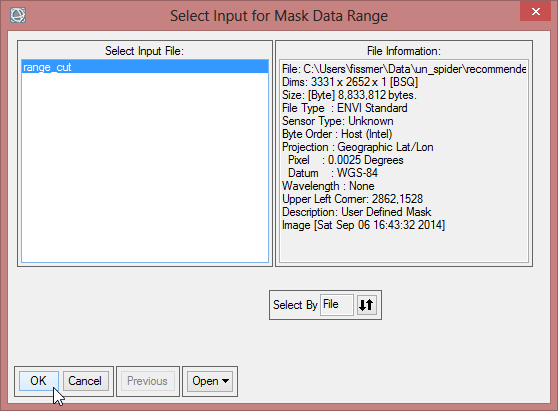Confirm the selection with OK

[x=38, y=381]
